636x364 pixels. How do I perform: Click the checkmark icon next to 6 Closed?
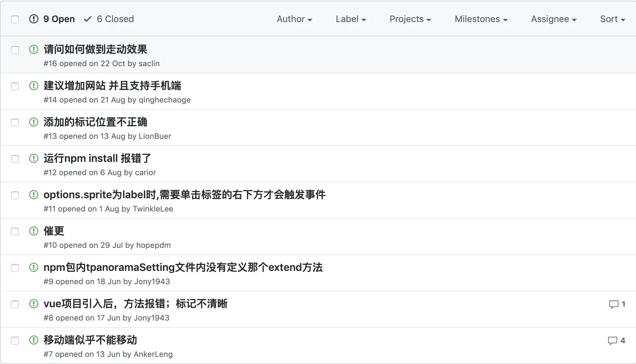coord(88,19)
